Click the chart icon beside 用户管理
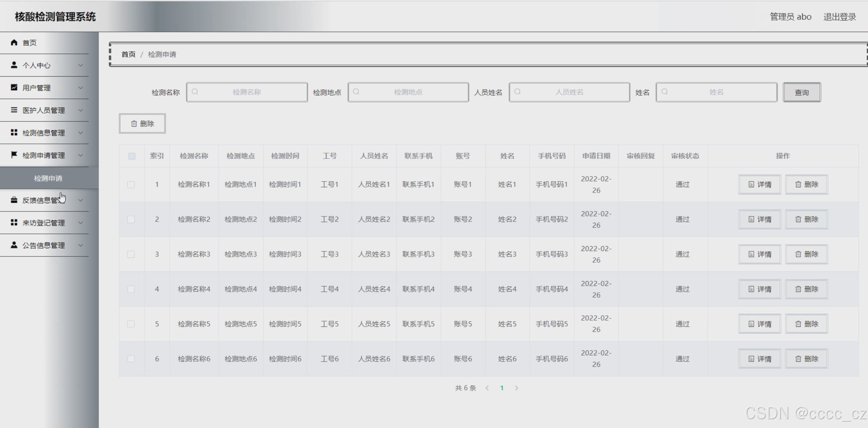 point(14,88)
